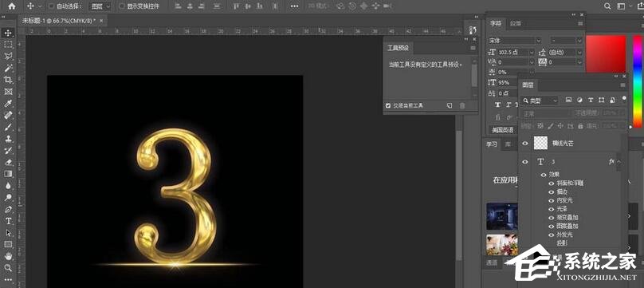Select the Magic Wand tool
Screen dimensions: 644x288
8,68
